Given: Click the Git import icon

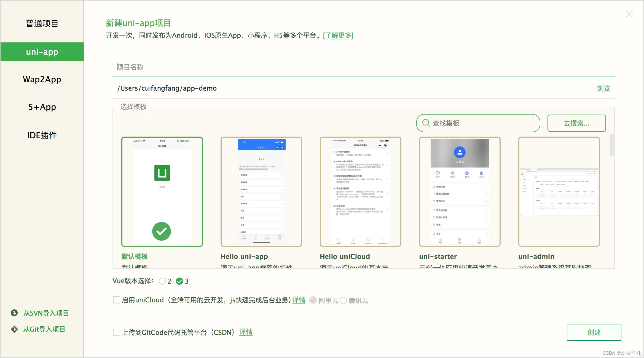Looking at the screenshot, I should [14, 329].
